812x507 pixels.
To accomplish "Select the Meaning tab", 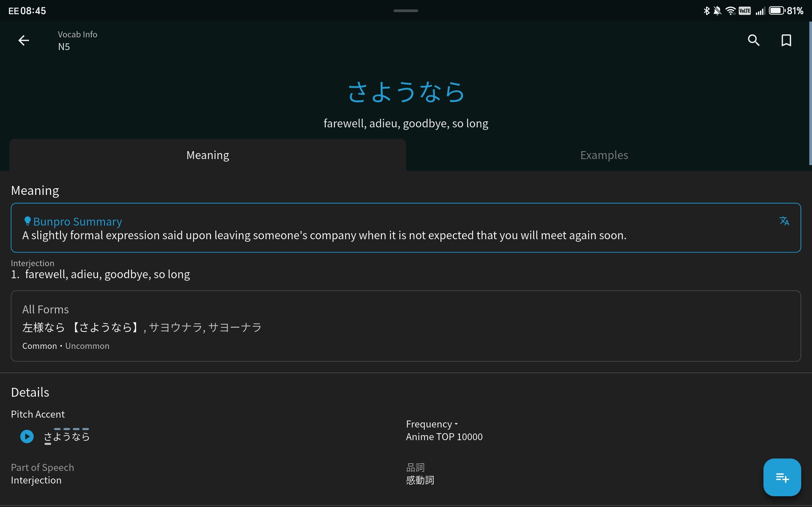I will click(x=208, y=155).
